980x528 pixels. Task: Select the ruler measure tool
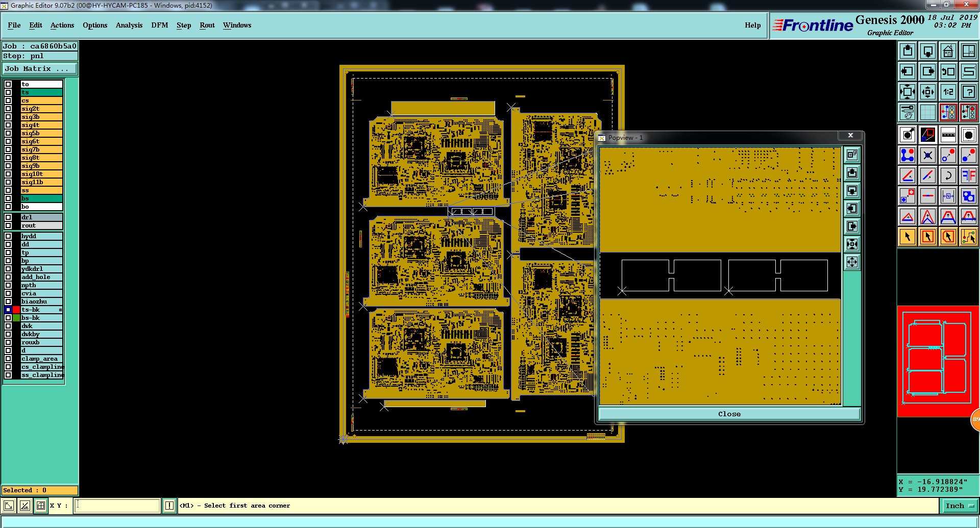(948, 135)
